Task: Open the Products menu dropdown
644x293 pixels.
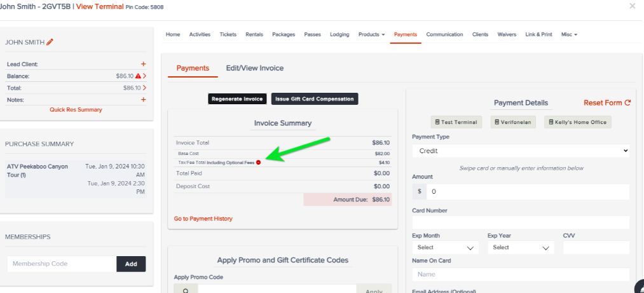Action: pyautogui.click(x=371, y=34)
